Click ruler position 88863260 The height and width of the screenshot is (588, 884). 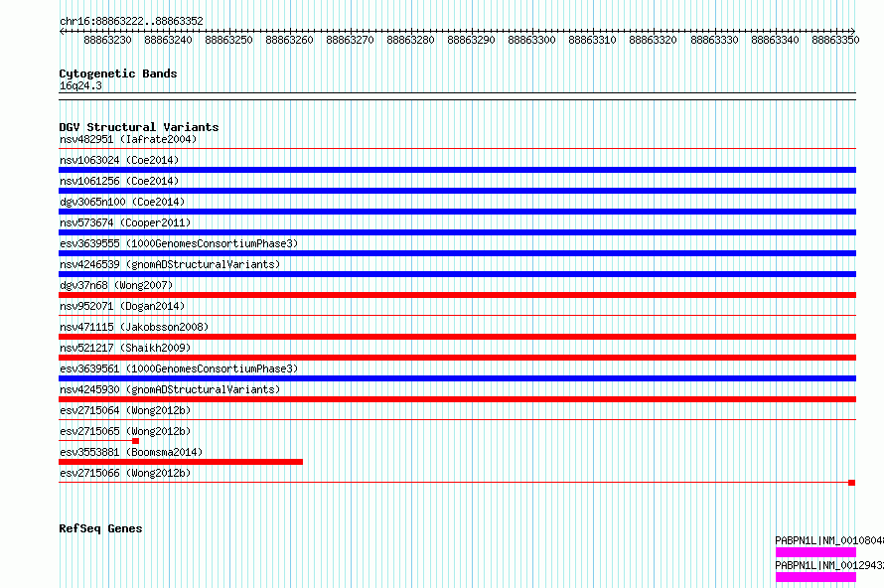click(x=289, y=40)
